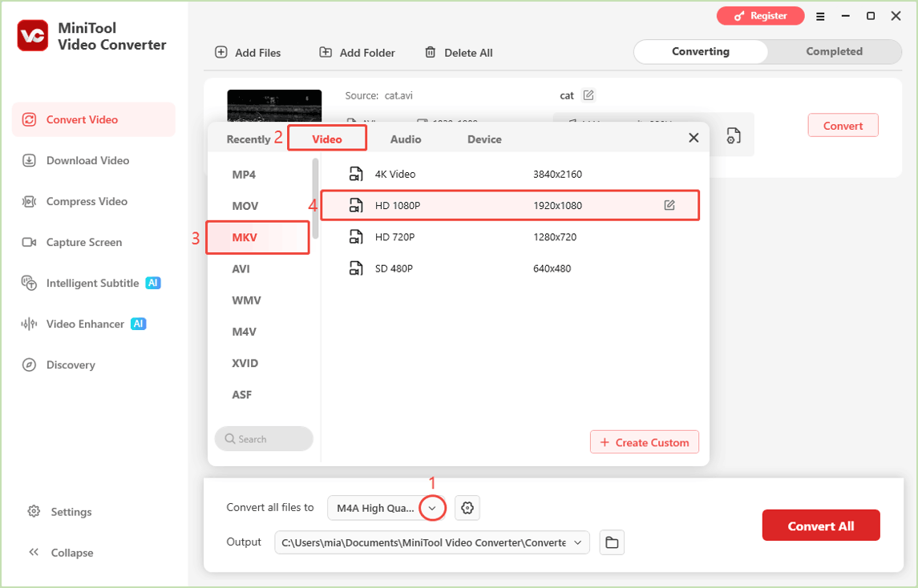918x588 pixels.
Task: Select the 1280x720 resolution text
Action: 555,237
